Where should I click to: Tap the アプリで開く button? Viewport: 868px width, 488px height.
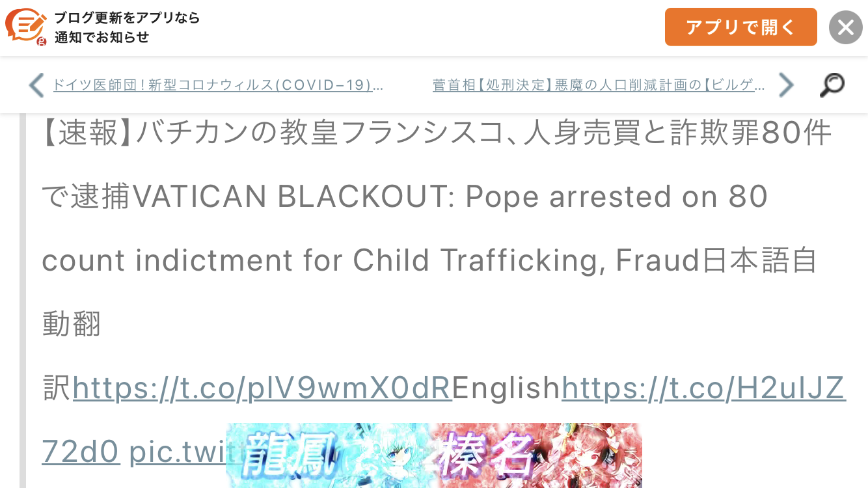pos(740,27)
